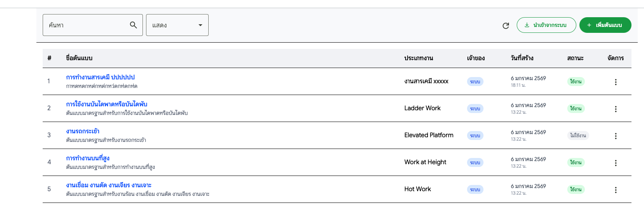Open งานเชื่อม งานตัด งานเจียร งานเจาะ link
This screenshot has height=217, width=644.
point(108,185)
